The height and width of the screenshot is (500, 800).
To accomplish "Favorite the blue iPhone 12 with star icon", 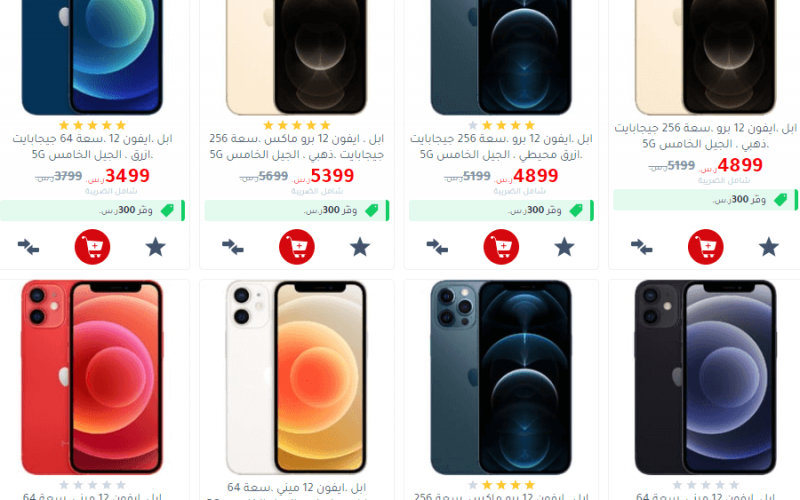I will pyautogui.click(x=156, y=247).
